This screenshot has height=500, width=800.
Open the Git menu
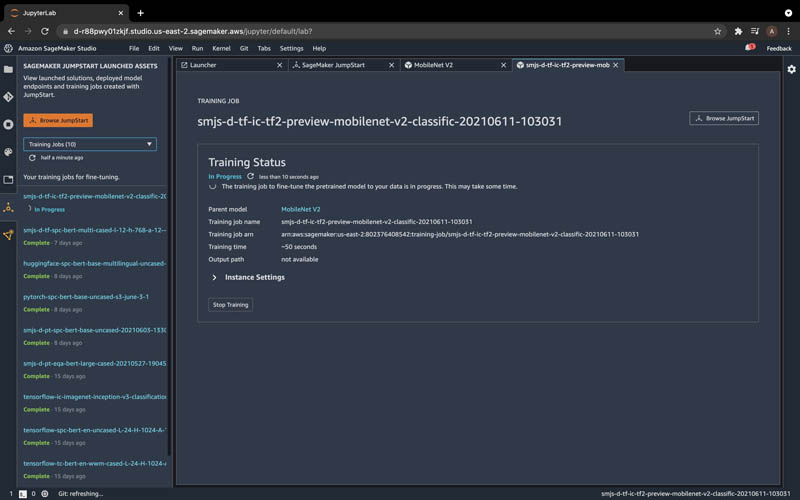(x=244, y=48)
